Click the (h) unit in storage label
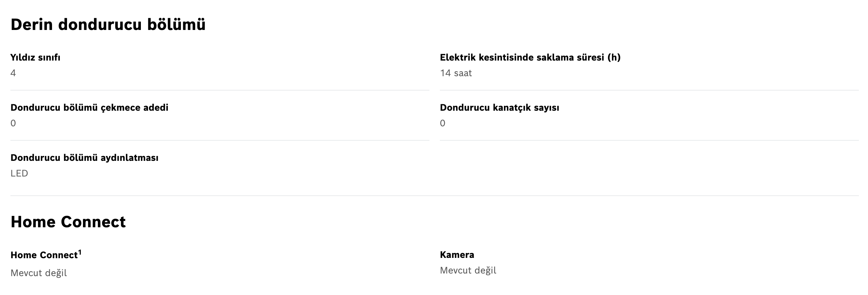This screenshot has height=295, width=868. [x=614, y=58]
